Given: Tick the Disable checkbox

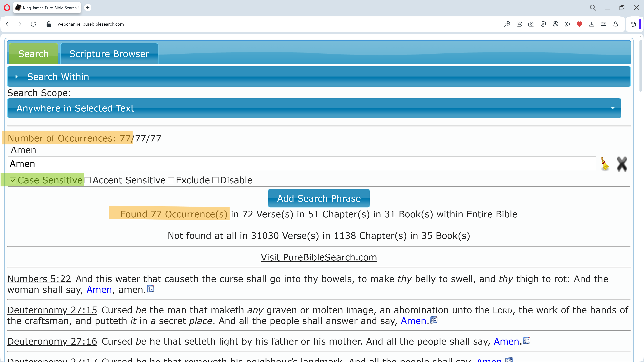Looking at the screenshot, I should tap(215, 180).
